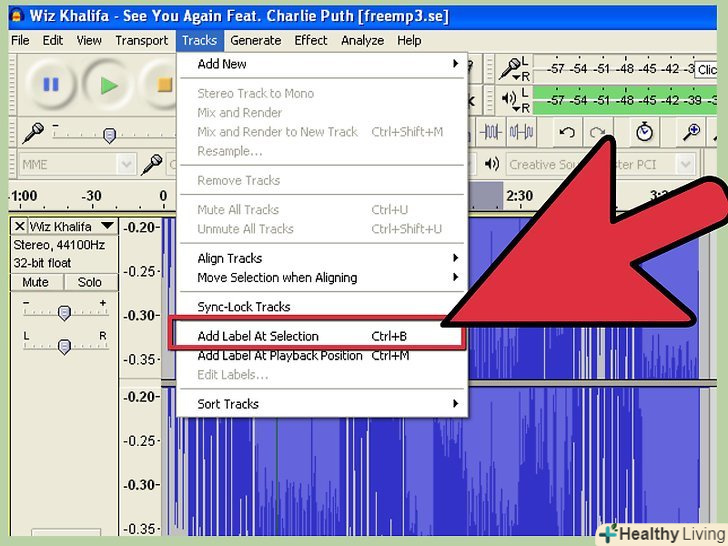The width and height of the screenshot is (728, 546).
Task: Click the 'Stereo, 44100Hz' track info text
Action: point(59,245)
